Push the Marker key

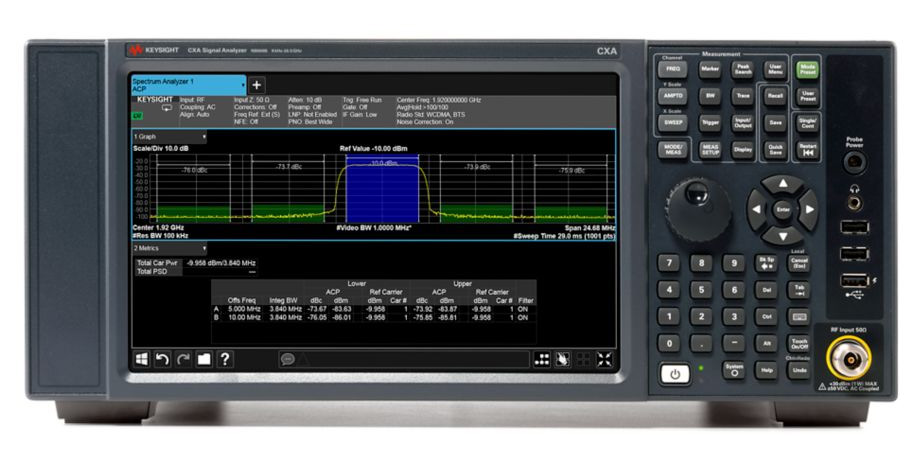click(710, 69)
